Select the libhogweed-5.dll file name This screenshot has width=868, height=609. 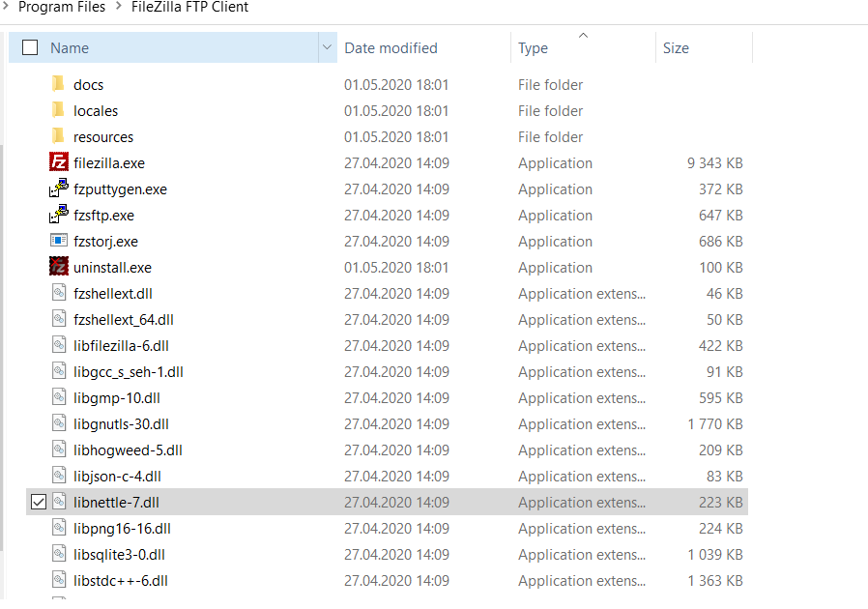(128, 450)
